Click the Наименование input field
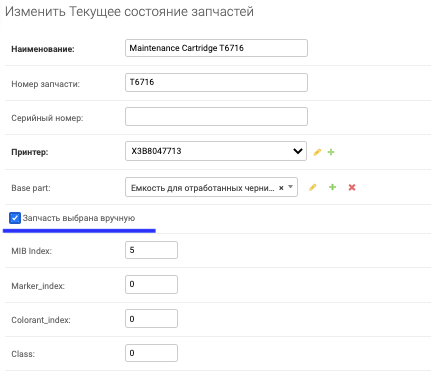This screenshot has height=374, width=431. coord(216,48)
